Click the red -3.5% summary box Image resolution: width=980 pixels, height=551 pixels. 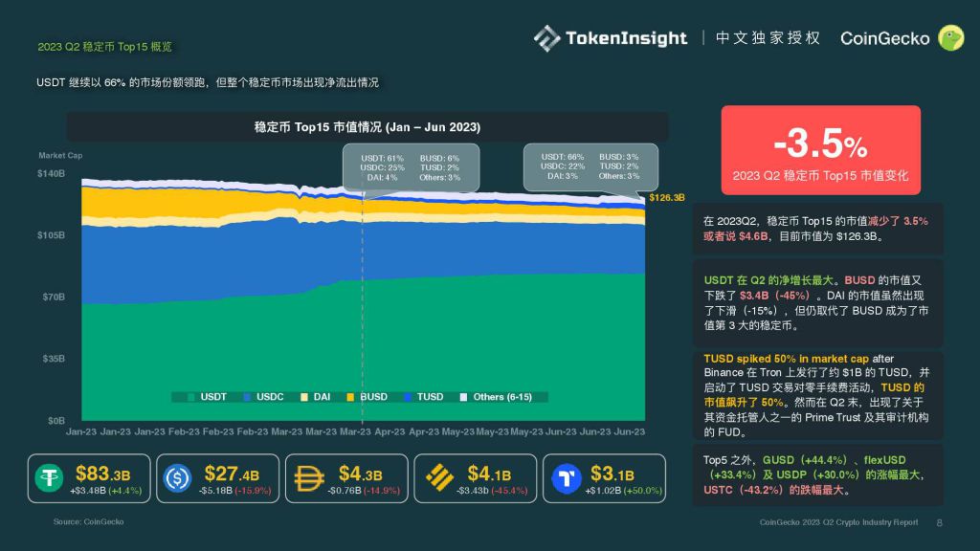820,150
